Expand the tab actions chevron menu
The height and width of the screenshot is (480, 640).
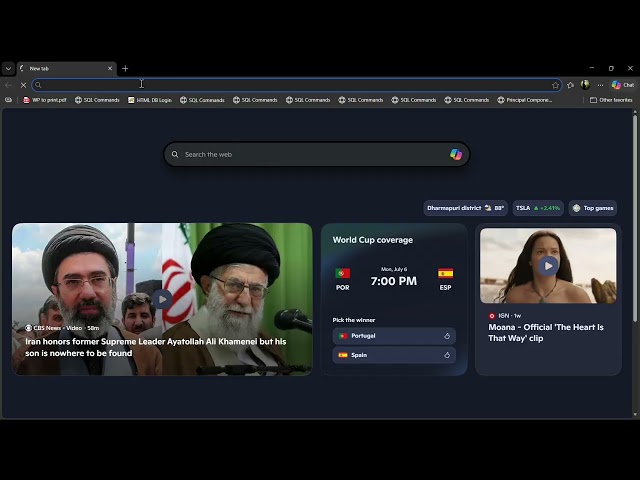pyautogui.click(x=8, y=69)
